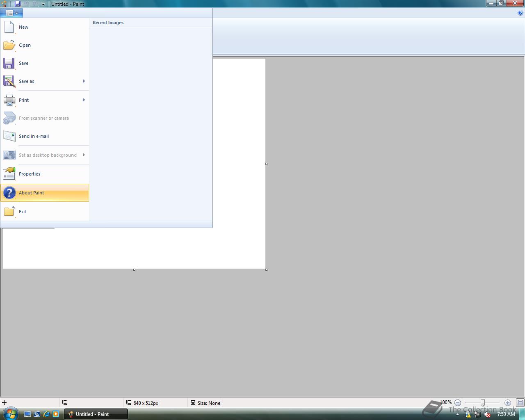The image size is (525, 420).
Task: Click the Recent Images header
Action: 108,23
